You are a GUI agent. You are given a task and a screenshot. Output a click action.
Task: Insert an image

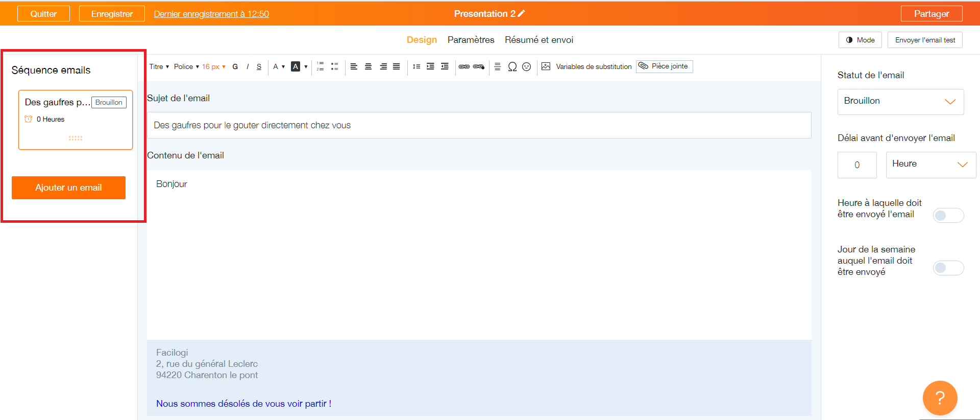(546, 66)
